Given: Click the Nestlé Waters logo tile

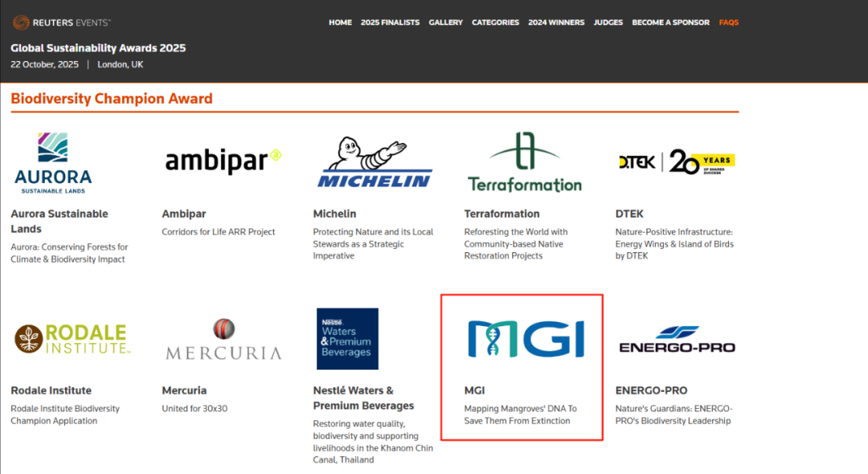Looking at the screenshot, I should coord(347,338).
